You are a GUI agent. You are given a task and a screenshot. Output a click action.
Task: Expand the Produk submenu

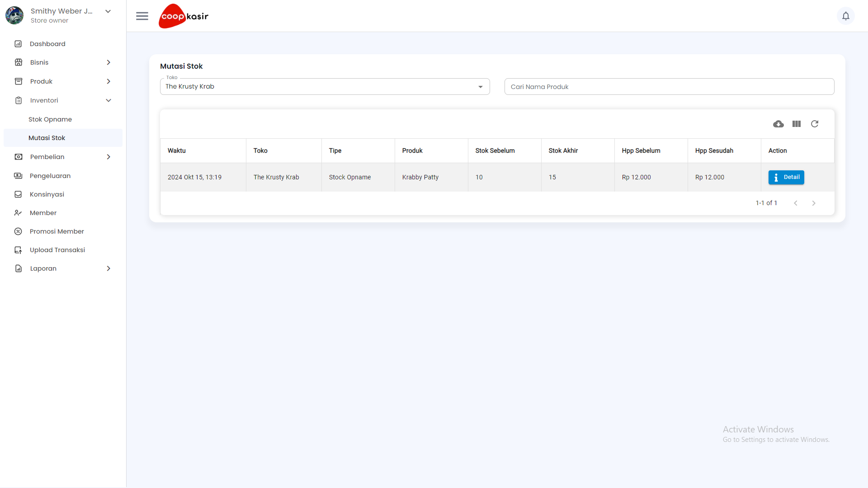point(108,81)
